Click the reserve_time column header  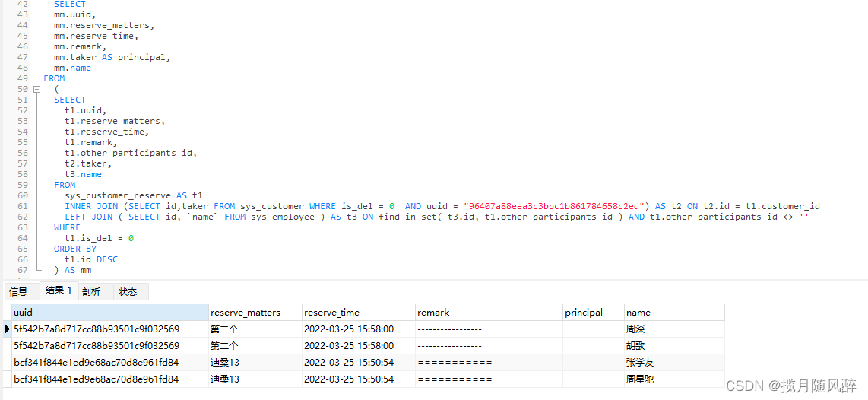(358, 313)
